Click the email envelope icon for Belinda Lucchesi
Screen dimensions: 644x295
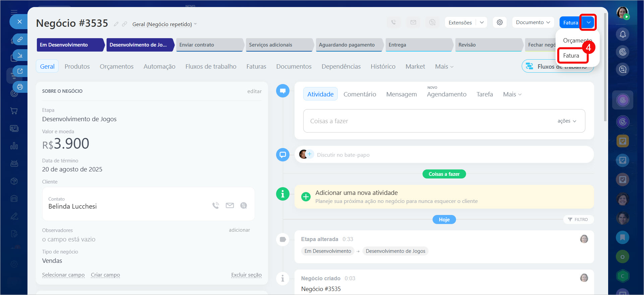(230, 206)
